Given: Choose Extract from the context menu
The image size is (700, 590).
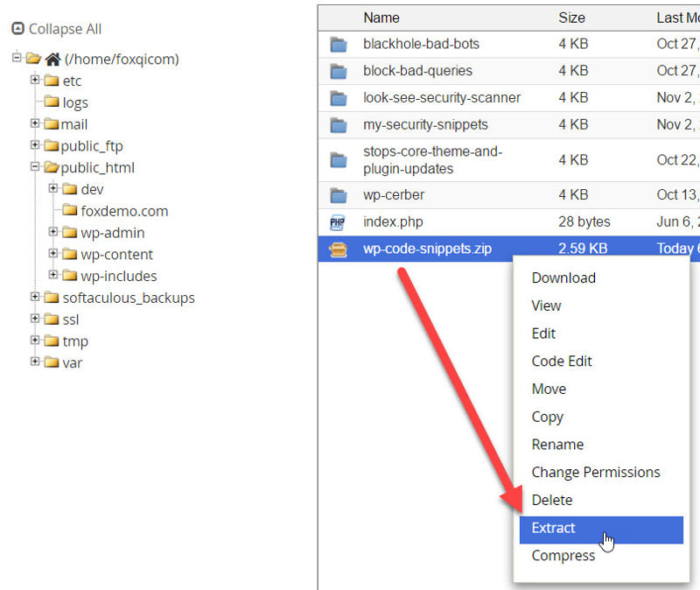Looking at the screenshot, I should click(x=553, y=528).
